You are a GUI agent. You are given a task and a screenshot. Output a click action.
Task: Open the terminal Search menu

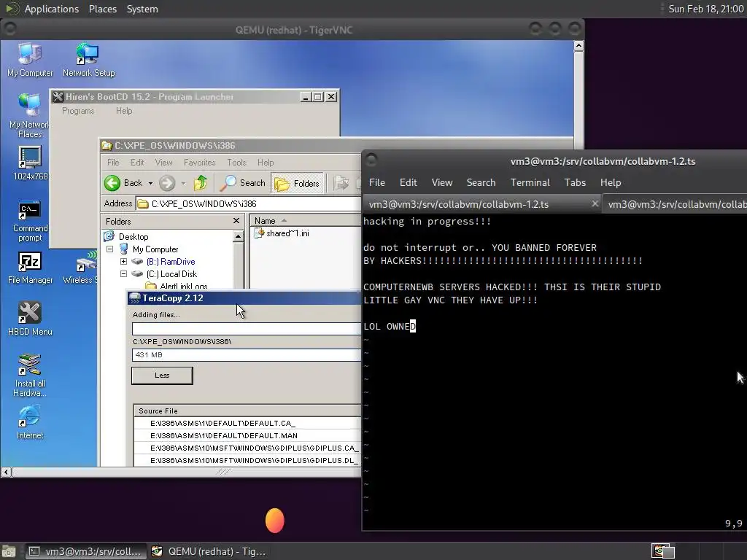coord(481,182)
